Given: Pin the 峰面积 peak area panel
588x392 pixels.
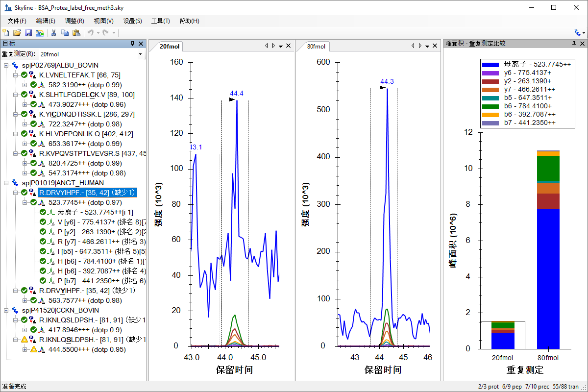Looking at the screenshot, I should pyautogui.click(x=574, y=44).
